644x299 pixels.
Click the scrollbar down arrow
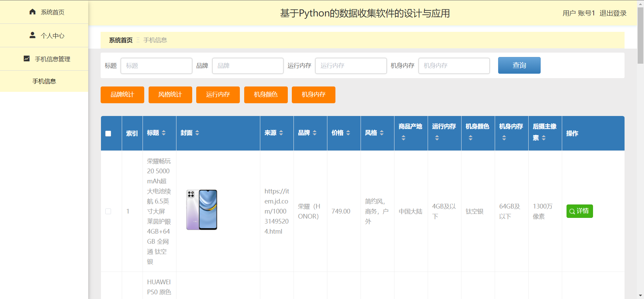pyautogui.click(x=640, y=296)
